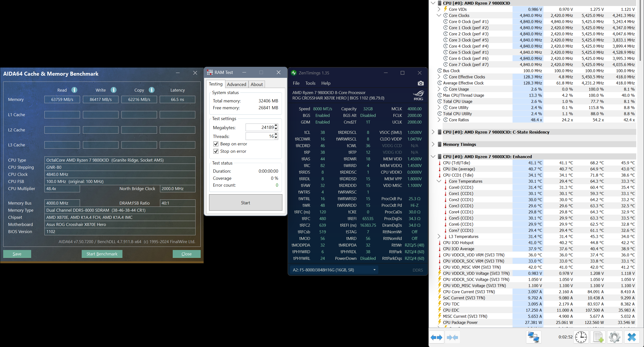Click the Write info icon in AIDA64
Screen dimensions: 644x347
click(114, 90)
